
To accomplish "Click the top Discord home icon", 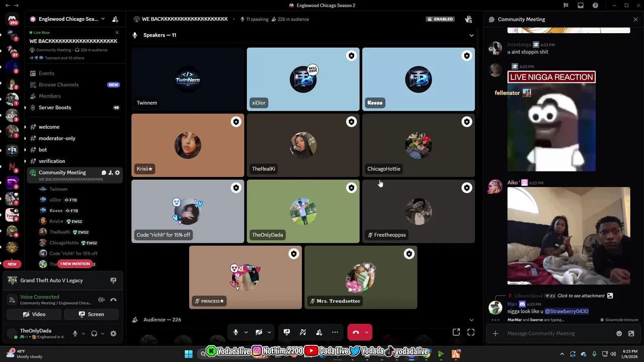I will 12,20.
